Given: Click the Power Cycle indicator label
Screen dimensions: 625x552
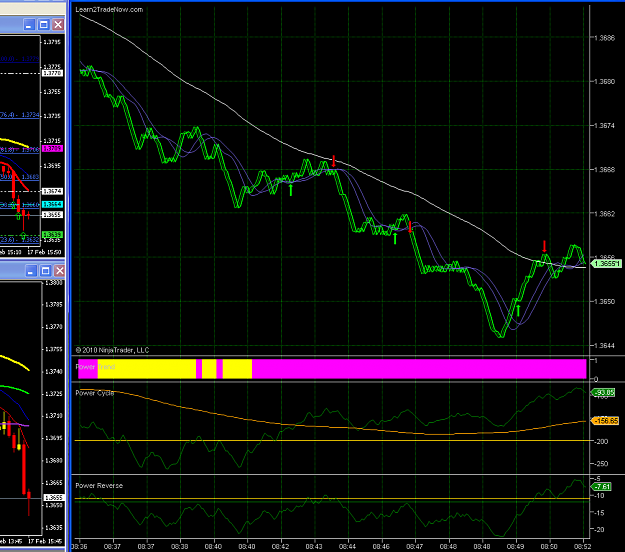Looking at the screenshot, I should [x=94, y=393].
